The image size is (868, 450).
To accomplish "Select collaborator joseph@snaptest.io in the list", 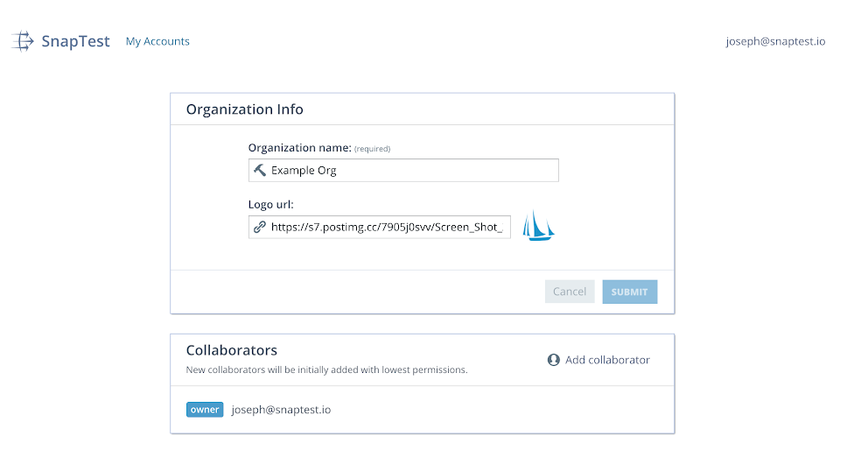I will tap(281, 410).
